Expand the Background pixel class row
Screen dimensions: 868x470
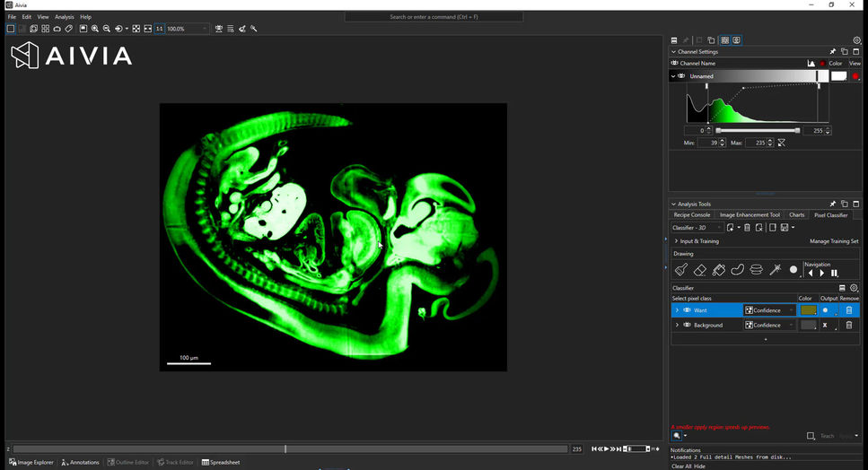[677, 326]
